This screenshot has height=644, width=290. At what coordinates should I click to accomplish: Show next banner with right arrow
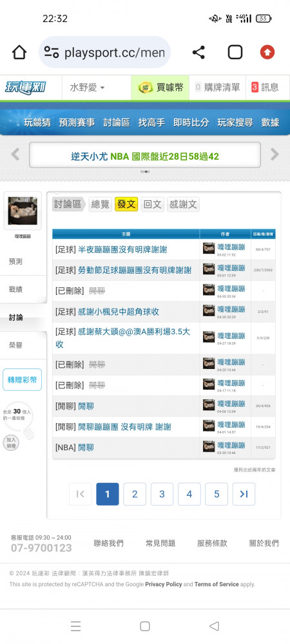(275, 155)
